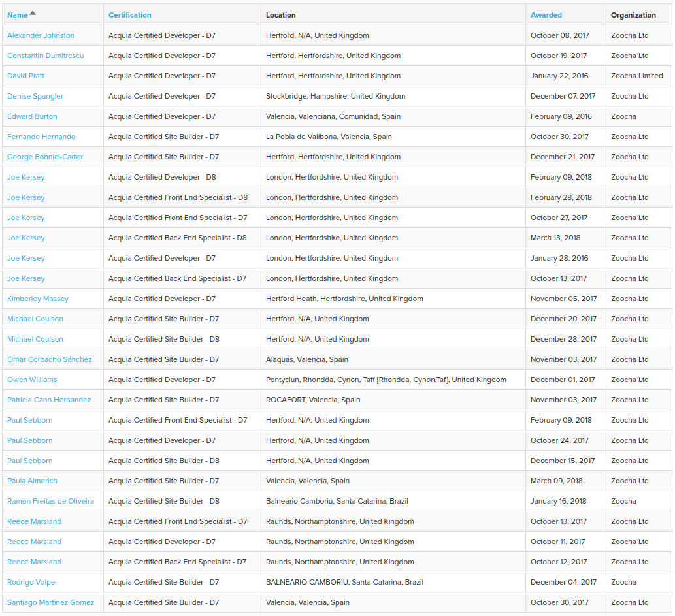
Task: Select the 'December 07, 2017' awarded date
Action: coord(563,96)
